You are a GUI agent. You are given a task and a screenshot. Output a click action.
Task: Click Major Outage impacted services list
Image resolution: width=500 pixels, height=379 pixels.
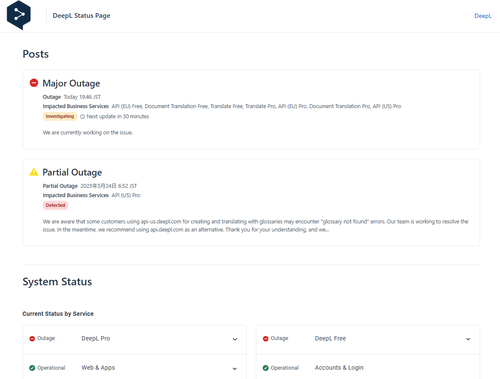256,106
